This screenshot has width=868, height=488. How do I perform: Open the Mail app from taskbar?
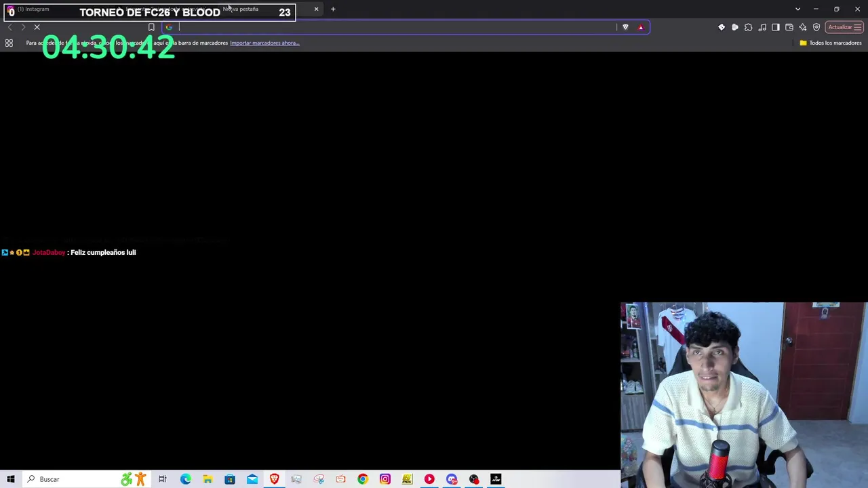click(252, 479)
